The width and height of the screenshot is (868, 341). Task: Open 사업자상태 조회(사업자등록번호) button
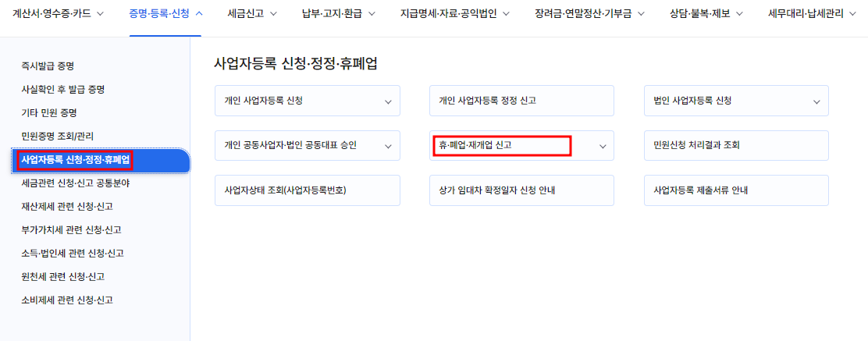(308, 190)
